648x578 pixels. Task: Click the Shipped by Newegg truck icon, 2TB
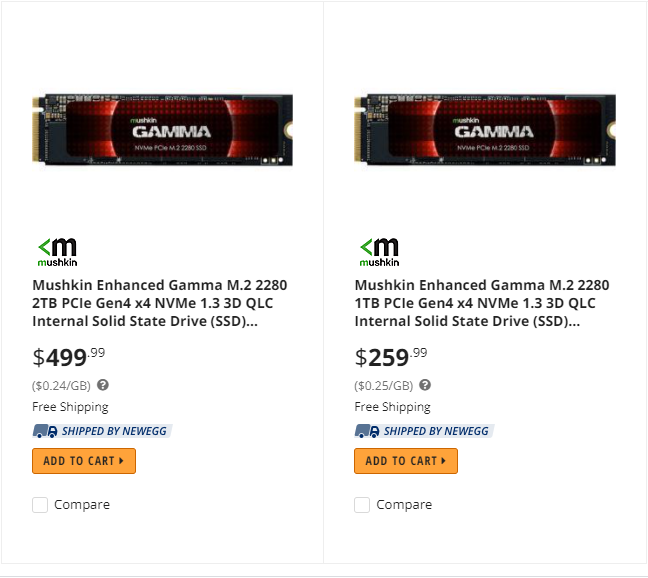(x=45, y=431)
